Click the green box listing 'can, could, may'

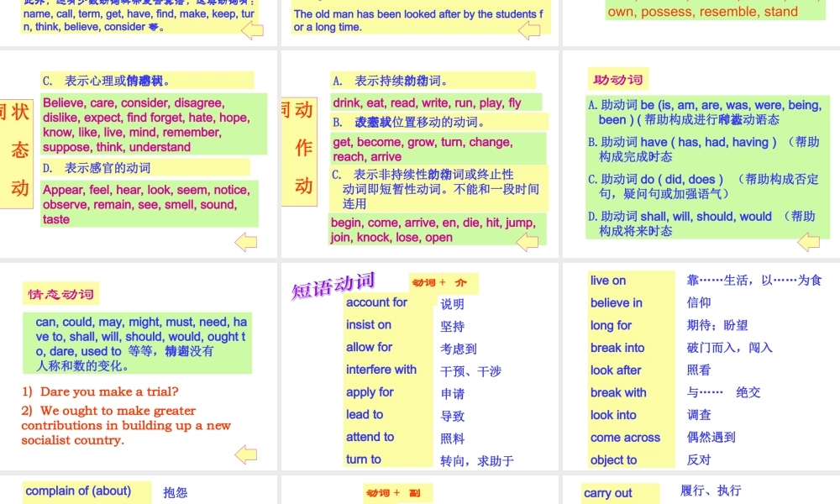[x=137, y=344]
